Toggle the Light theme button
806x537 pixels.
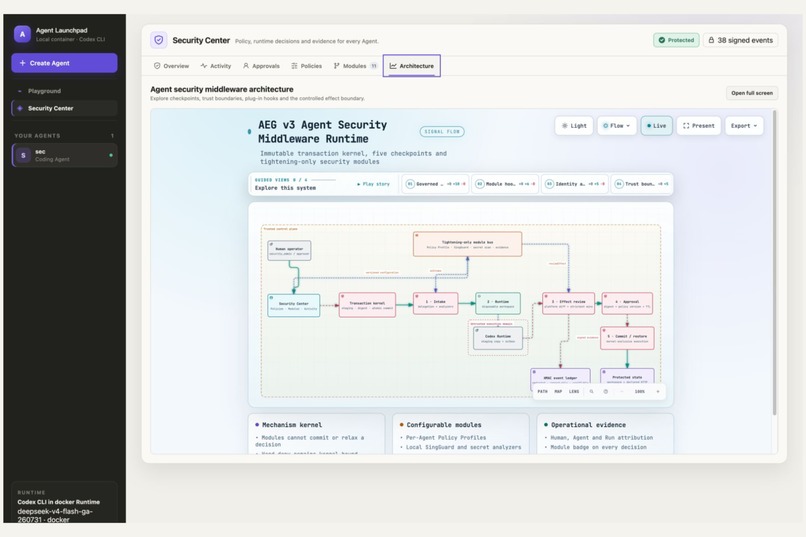pyautogui.click(x=574, y=126)
